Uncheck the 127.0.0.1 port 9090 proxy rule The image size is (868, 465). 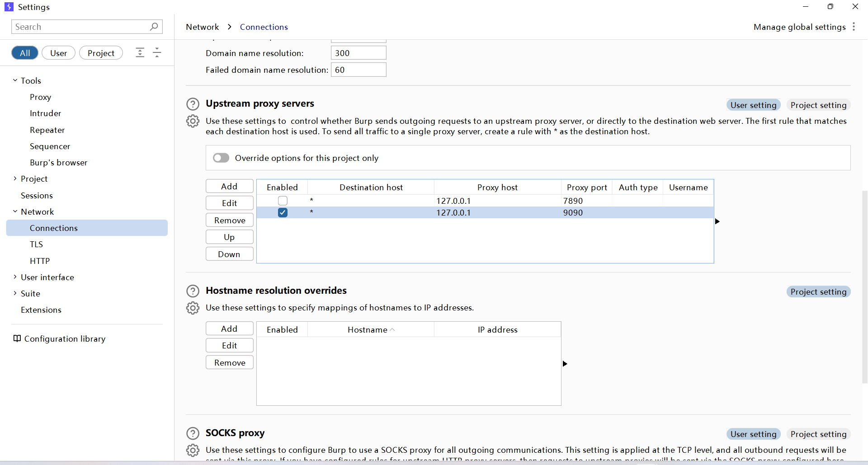[283, 212]
